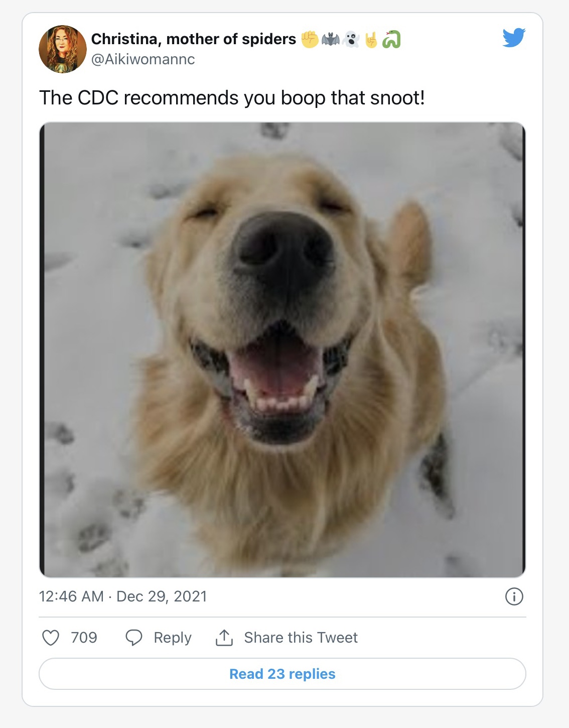Visit the @Aikiwomannc handle link

pos(143,60)
